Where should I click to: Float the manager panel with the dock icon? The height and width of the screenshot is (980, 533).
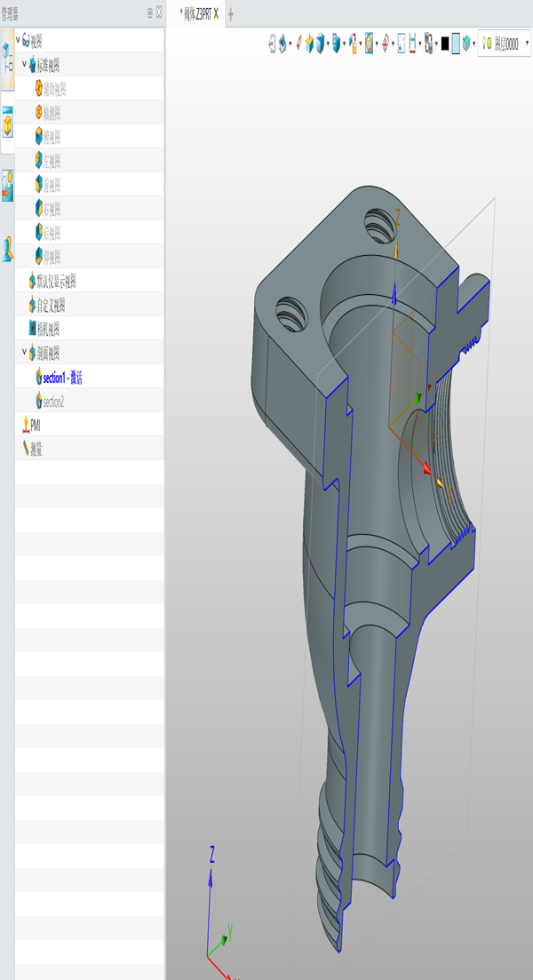[x=150, y=12]
